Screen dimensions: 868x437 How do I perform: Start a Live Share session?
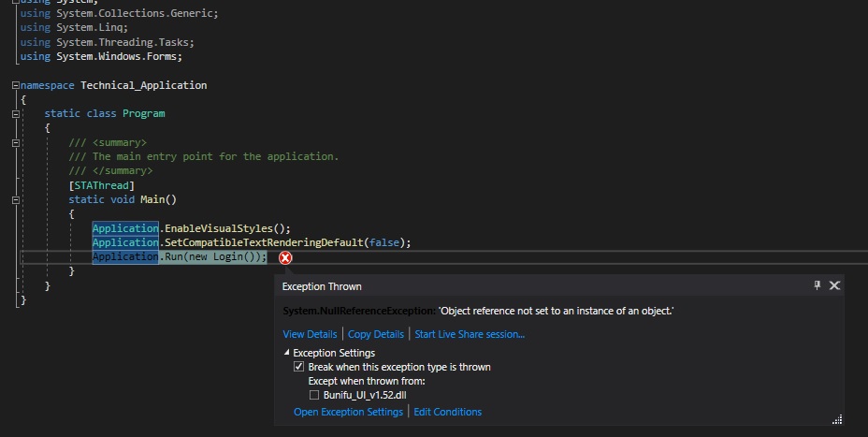point(470,334)
